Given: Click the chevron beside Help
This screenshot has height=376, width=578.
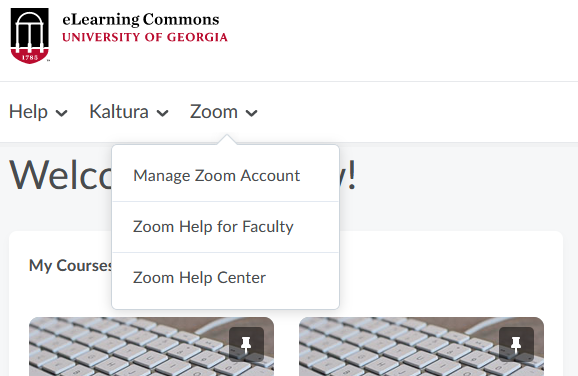Looking at the screenshot, I should pyautogui.click(x=61, y=113).
